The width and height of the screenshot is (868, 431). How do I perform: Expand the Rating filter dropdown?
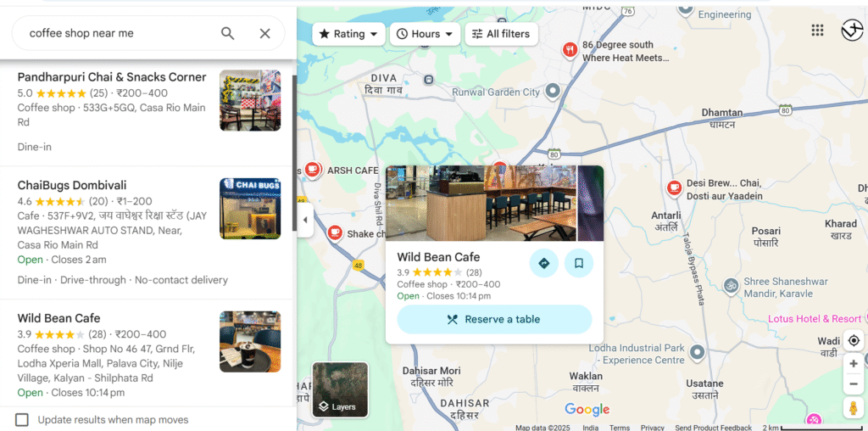(x=348, y=34)
